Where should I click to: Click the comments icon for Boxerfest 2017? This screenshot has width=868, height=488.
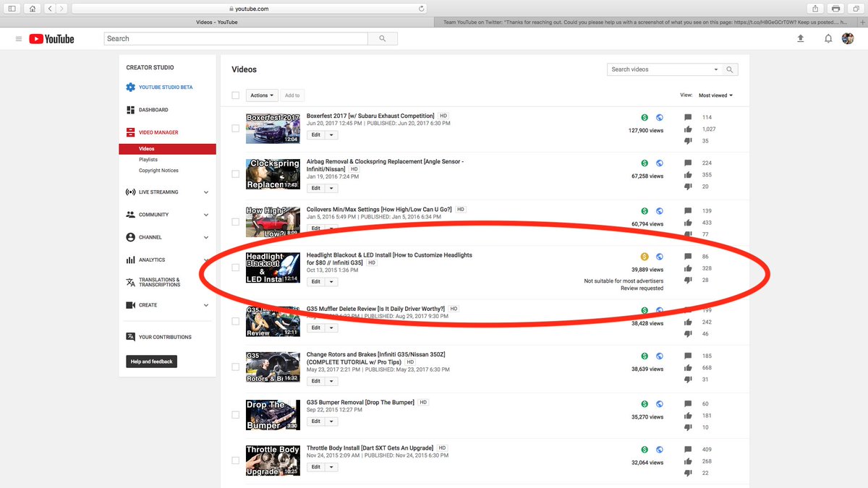tap(688, 117)
